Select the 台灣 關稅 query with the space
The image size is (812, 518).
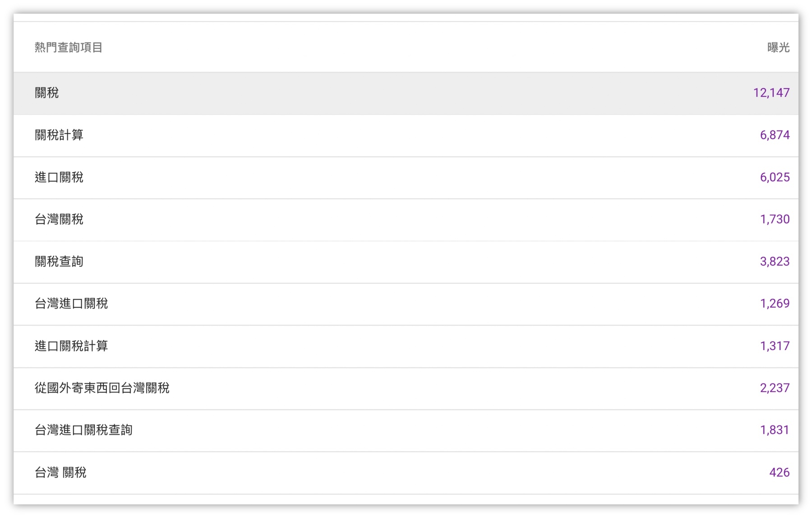[60, 472]
